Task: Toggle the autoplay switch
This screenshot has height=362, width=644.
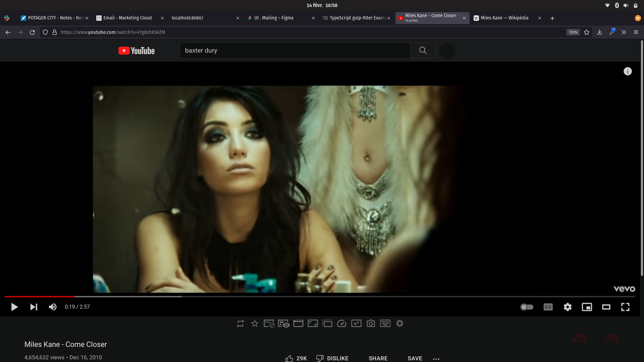Action: coord(527,307)
